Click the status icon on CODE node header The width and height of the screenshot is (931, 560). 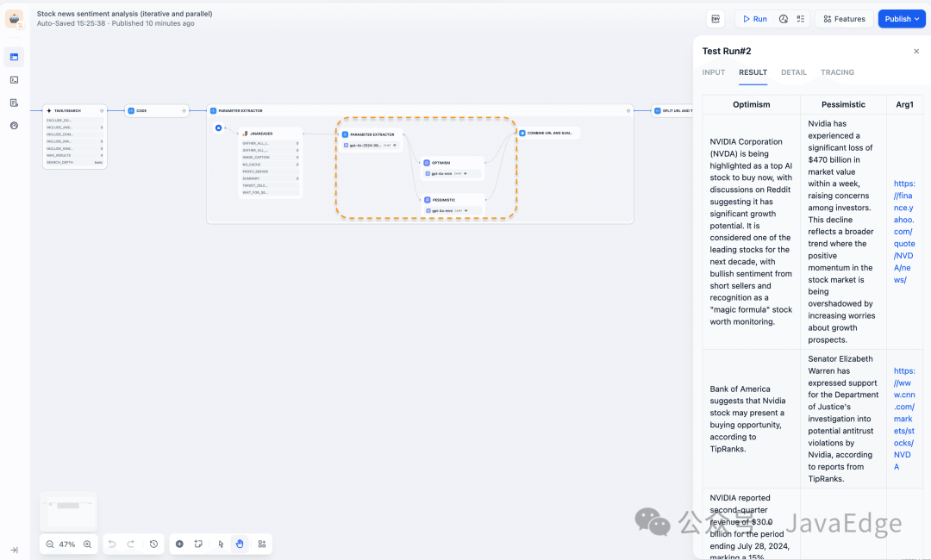coord(184,110)
